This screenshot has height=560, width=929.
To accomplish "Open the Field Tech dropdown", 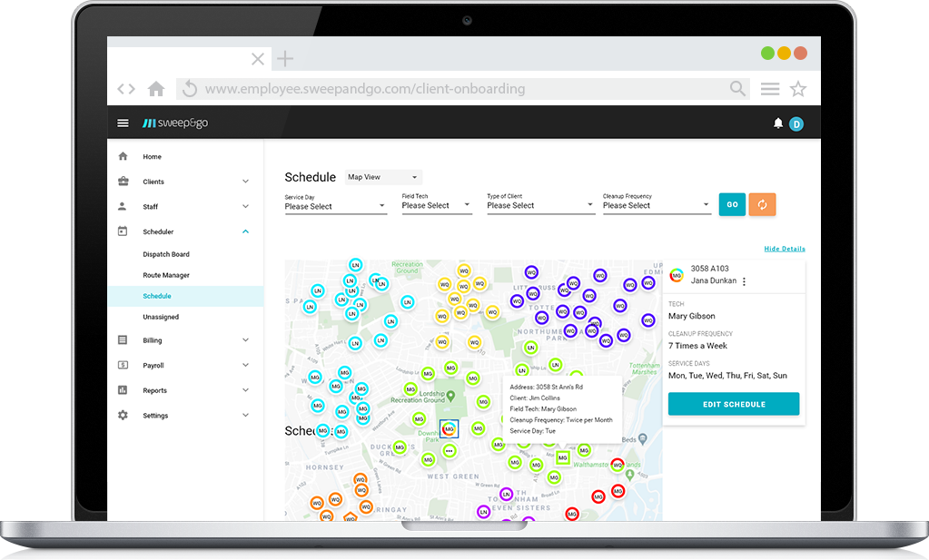I will (436, 206).
